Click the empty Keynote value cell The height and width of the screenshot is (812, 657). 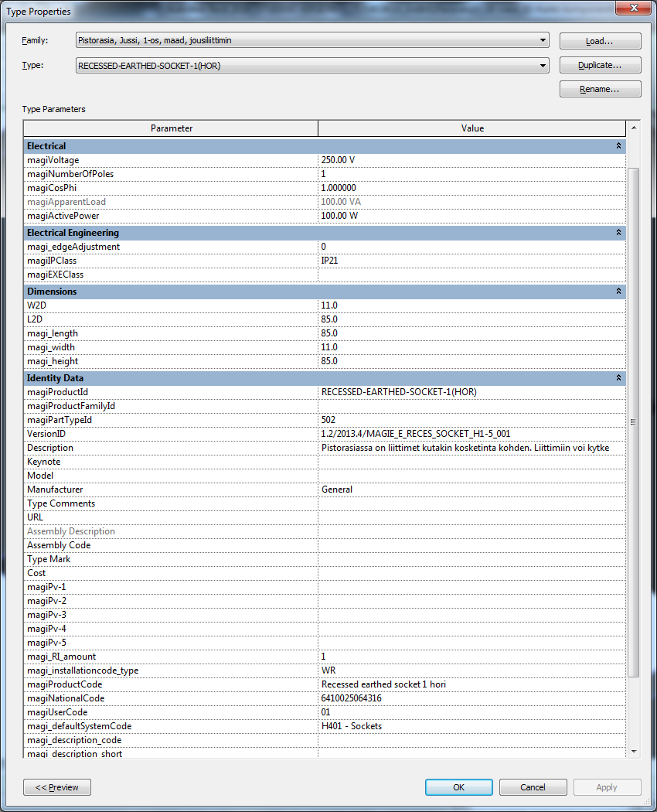point(471,462)
